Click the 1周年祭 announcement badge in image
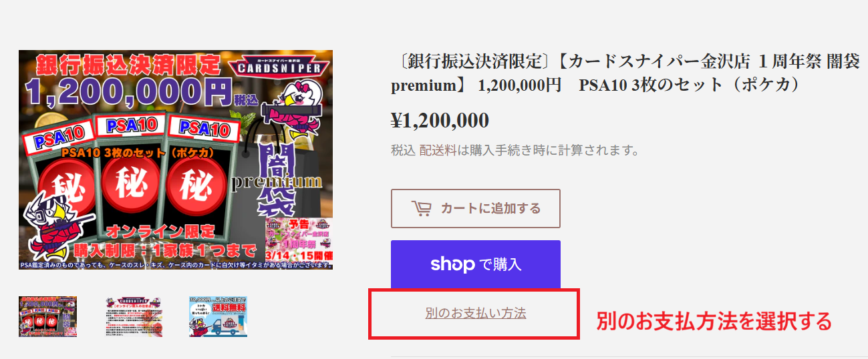The width and height of the screenshot is (868, 359). 299,239
